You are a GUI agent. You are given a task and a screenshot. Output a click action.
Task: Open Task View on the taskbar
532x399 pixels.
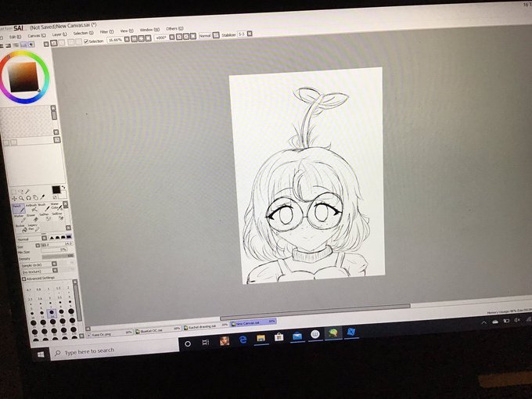(205, 342)
